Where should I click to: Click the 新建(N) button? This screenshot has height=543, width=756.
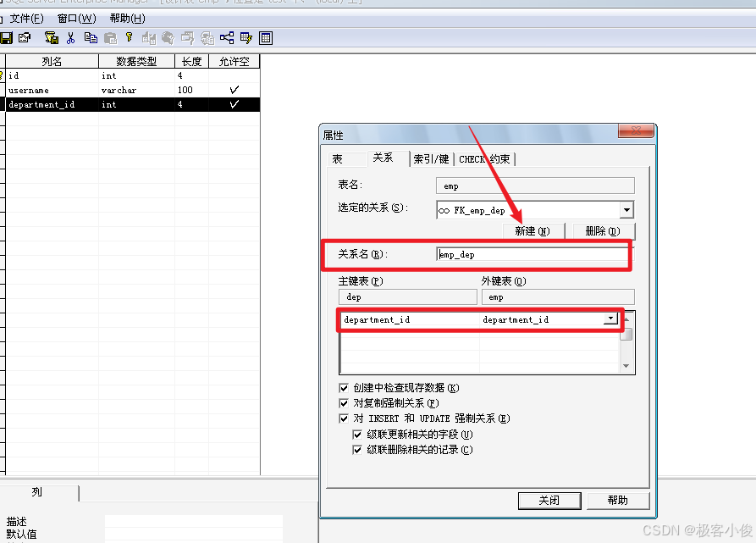click(533, 231)
